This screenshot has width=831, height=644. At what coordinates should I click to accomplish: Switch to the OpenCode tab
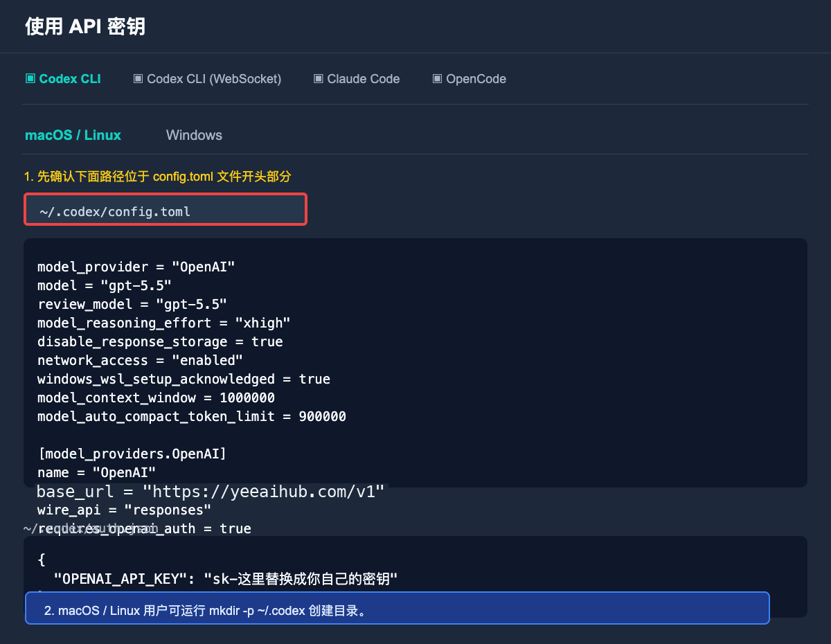(x=469, y=79)
